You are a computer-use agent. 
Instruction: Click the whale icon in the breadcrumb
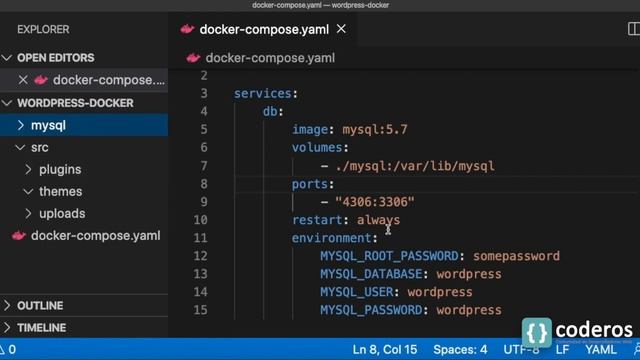point(193,58)
